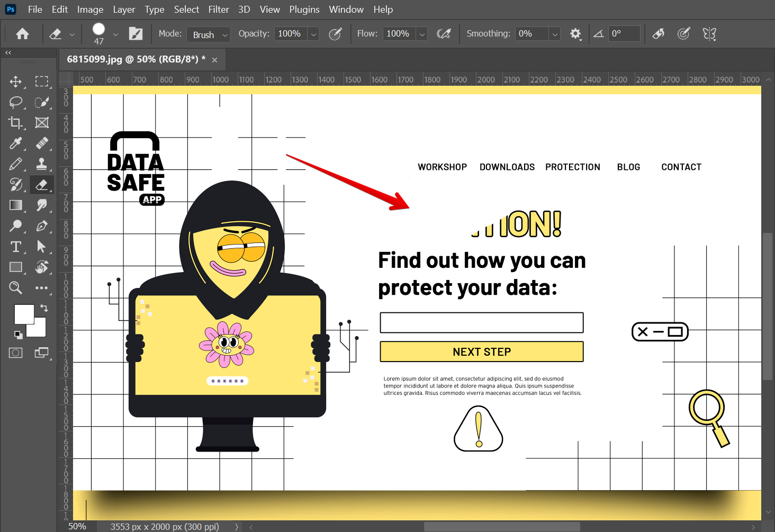Open the Filter menu
The image size is (775, 532).
pyautogui.click(x=218, y=10)
